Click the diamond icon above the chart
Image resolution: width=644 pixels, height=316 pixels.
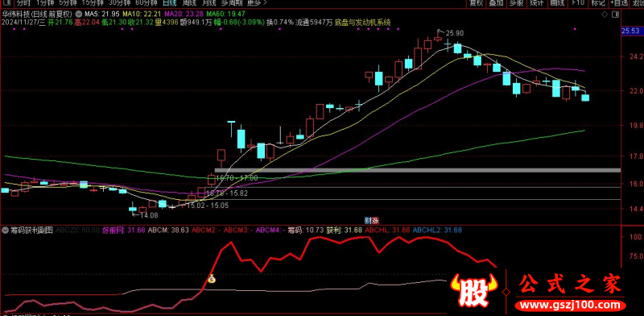605,15
